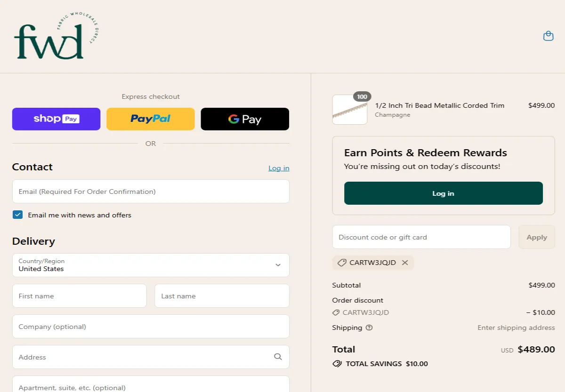Remove the CARTW3JQJD discount code
Image resolution: width=565 pixels, height=392 pixels.
point(405,263)
